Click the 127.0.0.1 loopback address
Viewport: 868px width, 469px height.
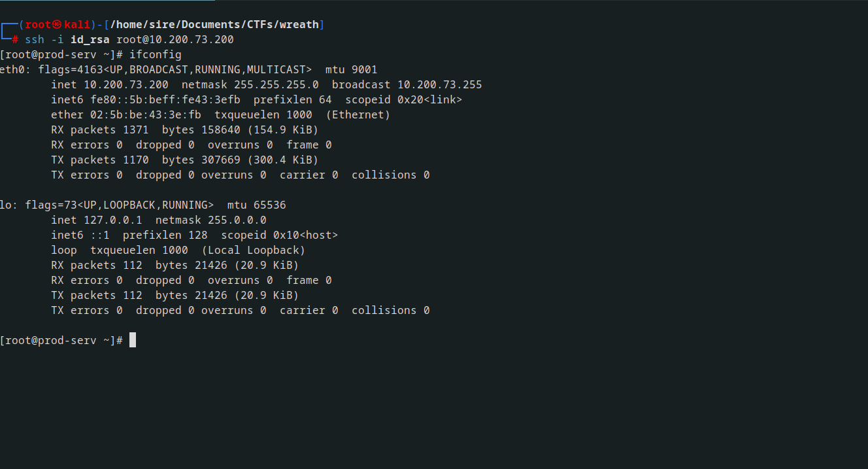click(113, 220)
